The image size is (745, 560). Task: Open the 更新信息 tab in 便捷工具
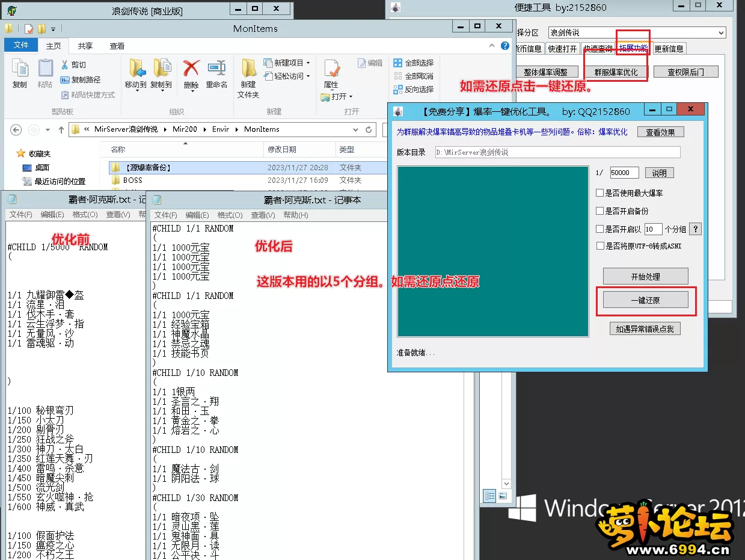click(669, 49)
